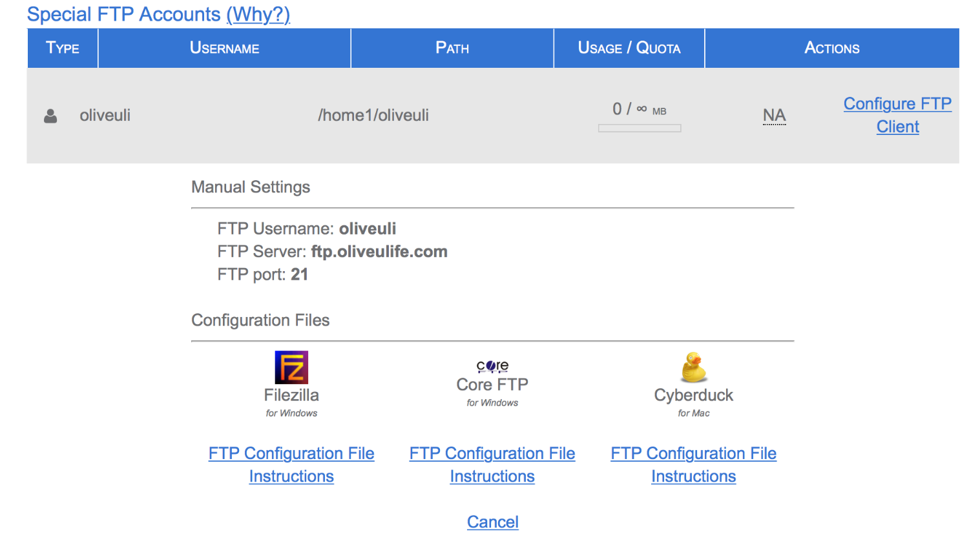Download Core FTP Configuration File
Screen dimensions: 980x545
(492, 453)
